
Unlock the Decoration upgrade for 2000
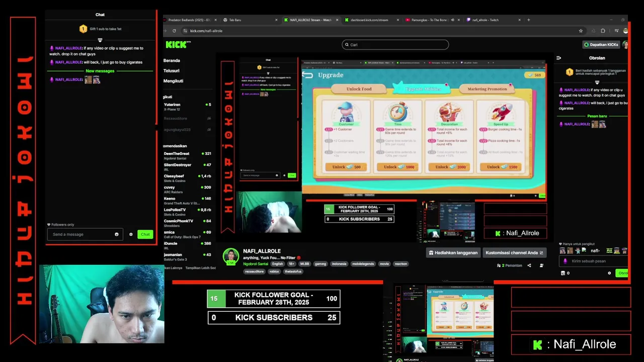(449, 167)
